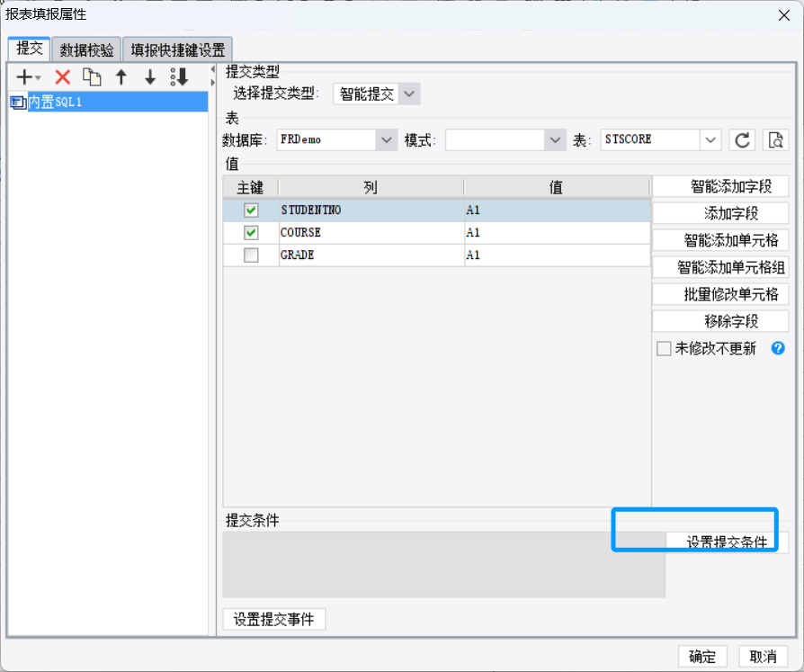Viewport: 804px width, 672px height.
Task: Enable 未修改不更新 checkbox
Action: coord(664,349)
